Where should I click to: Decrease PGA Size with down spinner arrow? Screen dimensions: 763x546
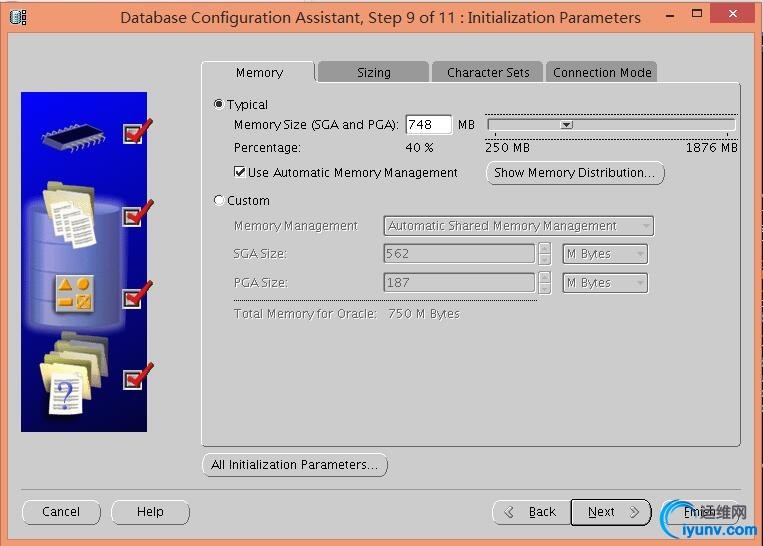coord(545,289)
